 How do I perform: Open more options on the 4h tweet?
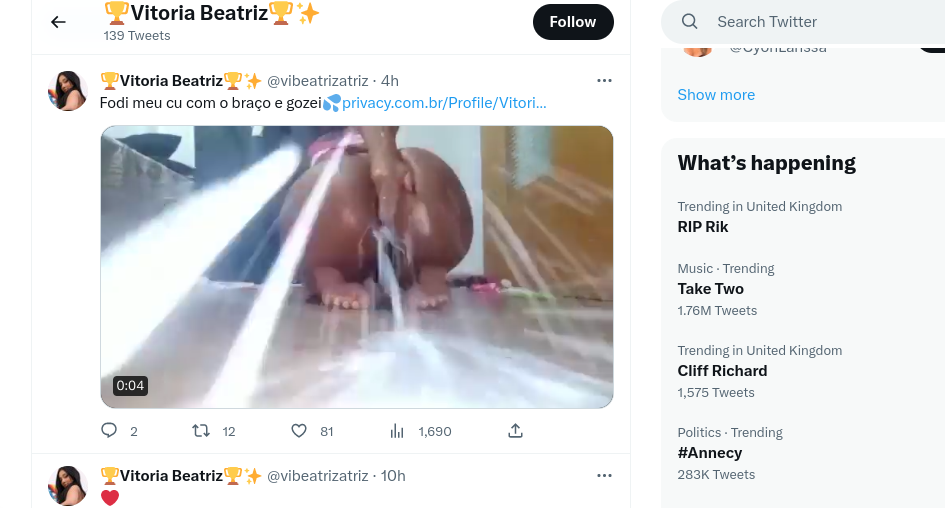click(x=604, y=80)
